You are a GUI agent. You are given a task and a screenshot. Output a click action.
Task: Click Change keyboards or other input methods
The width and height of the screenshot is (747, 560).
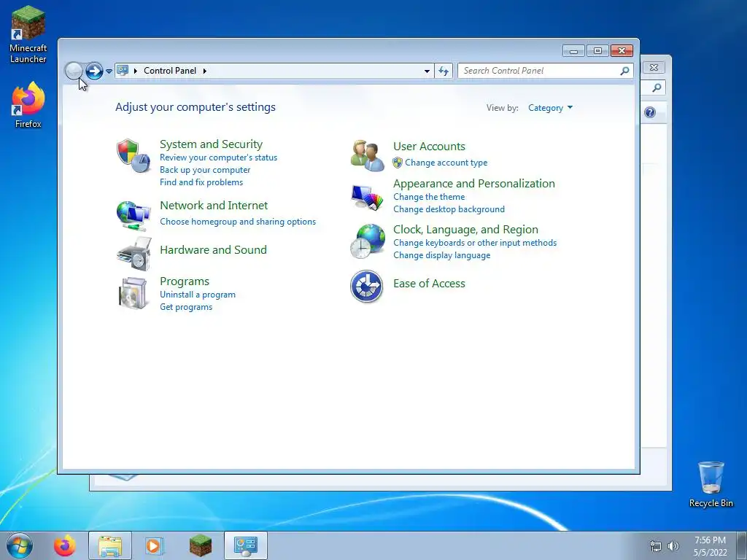[475, 243]
